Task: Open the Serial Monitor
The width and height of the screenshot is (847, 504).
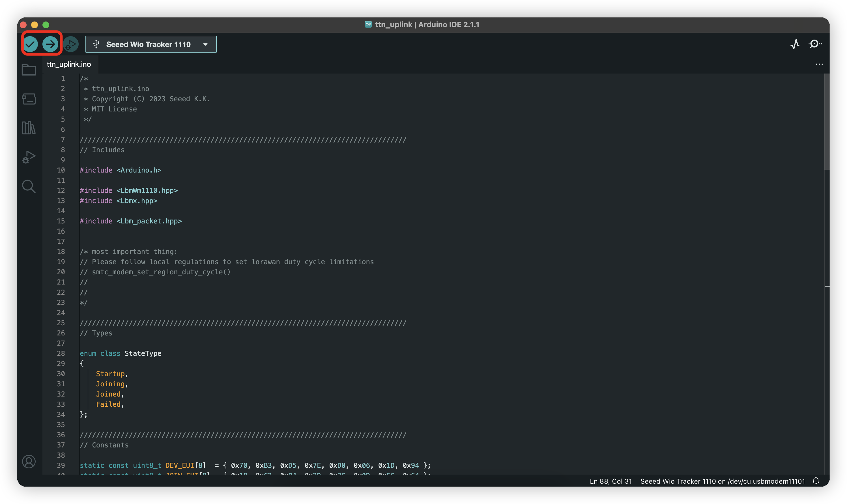Action: 815,44
